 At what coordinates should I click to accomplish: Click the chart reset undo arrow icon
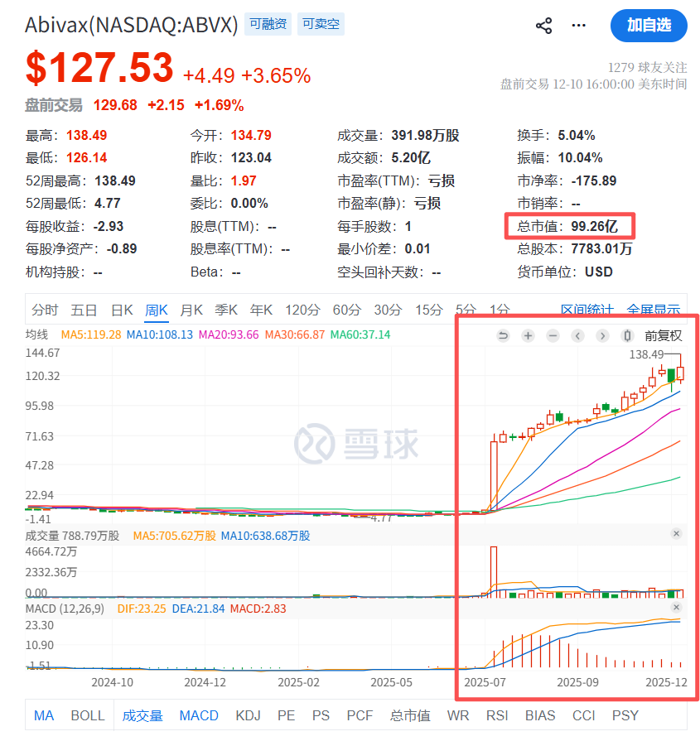click(503, 335)
